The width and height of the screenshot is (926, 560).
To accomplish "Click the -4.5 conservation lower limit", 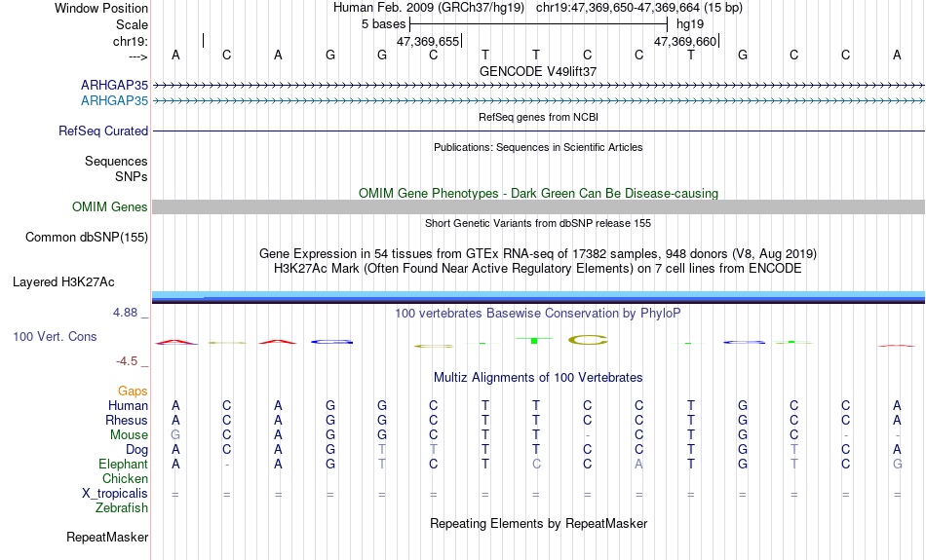I will point(127,361).
